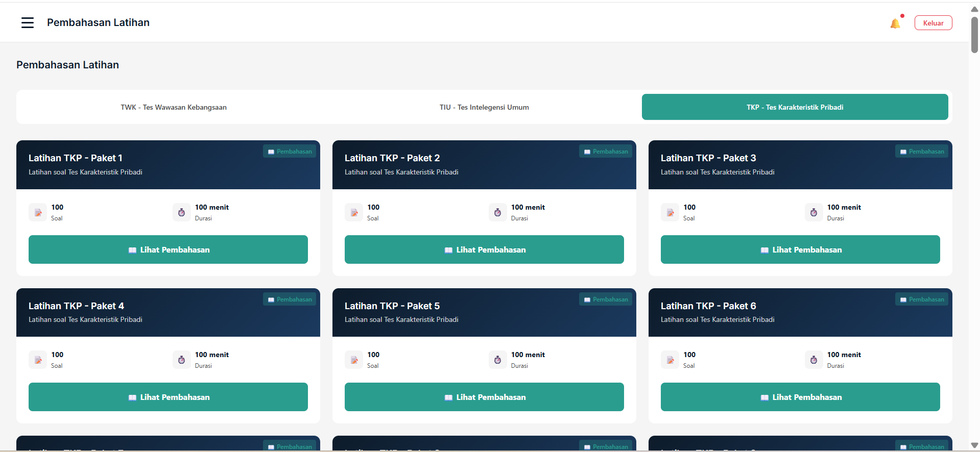Open Lihat Pembahasan for Paket 1
The image size is (980, 452).
(168, 249)
